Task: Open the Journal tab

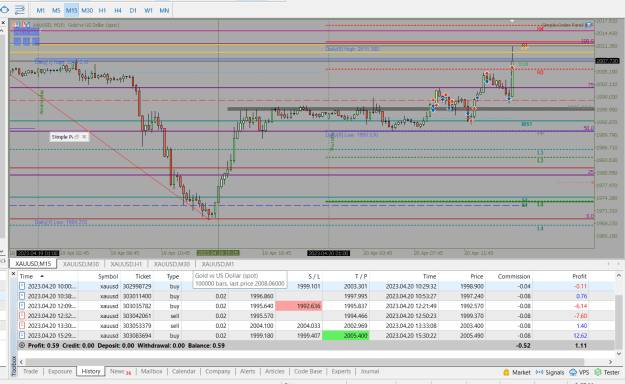Action: click(369, 371)
